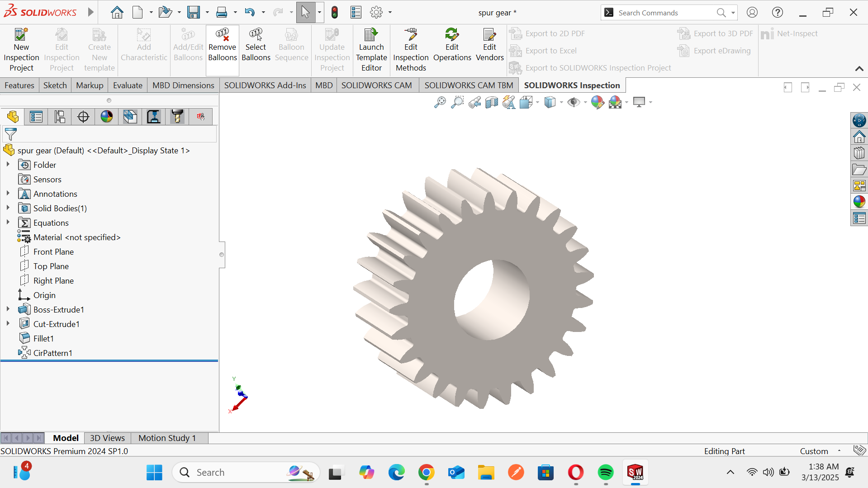868x488 pixels.
Task: Expand the Equations tree node
Action: coord(8,223)
